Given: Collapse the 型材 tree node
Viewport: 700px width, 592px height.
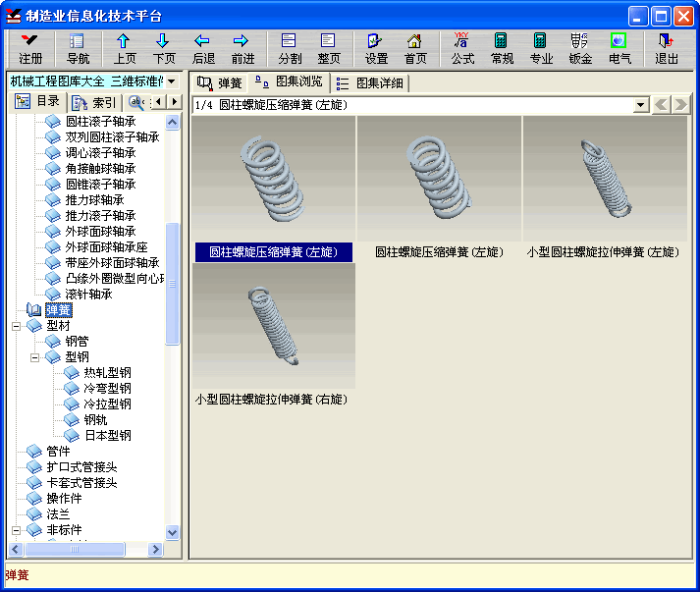Looking at the screenshot, I should 17,326.
